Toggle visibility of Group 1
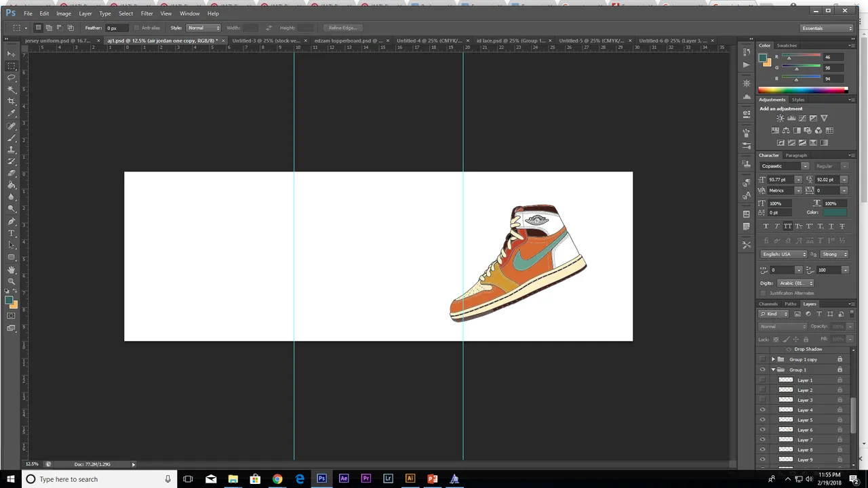The width and height of the screenshot is (868, 488). [x=763, y=369]
